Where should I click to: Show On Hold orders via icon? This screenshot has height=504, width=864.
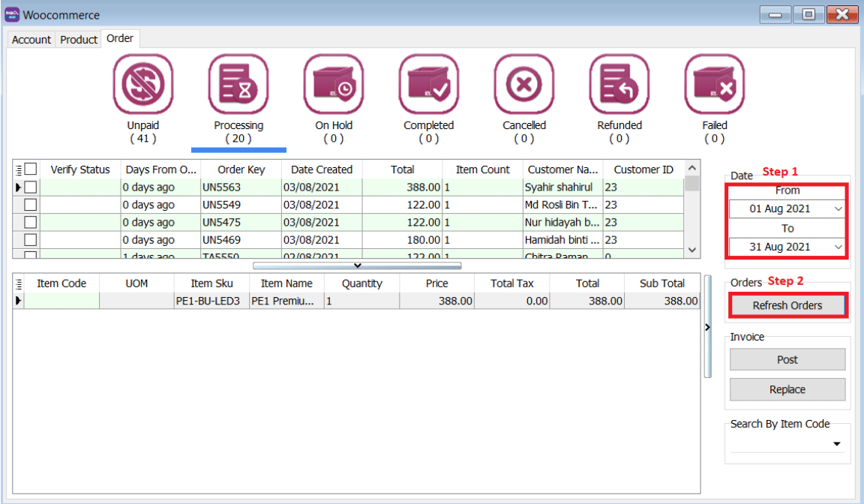click(334, 84)
